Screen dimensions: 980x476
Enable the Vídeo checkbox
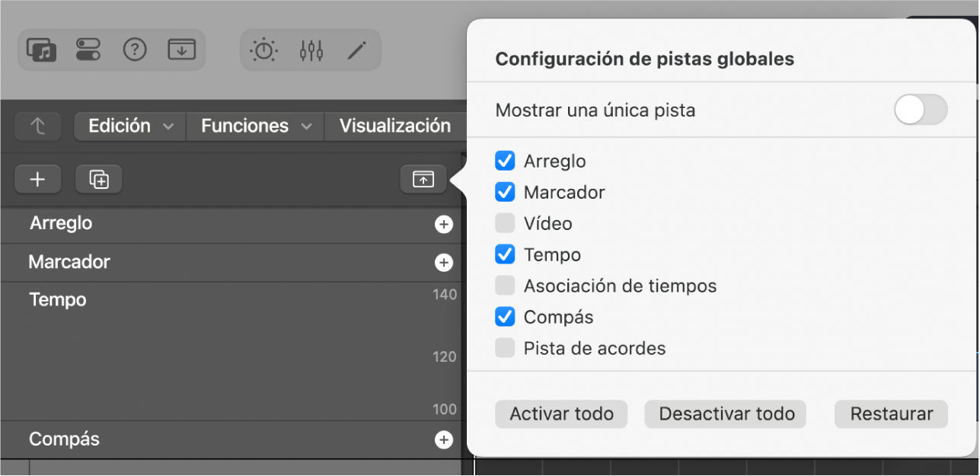505,224
